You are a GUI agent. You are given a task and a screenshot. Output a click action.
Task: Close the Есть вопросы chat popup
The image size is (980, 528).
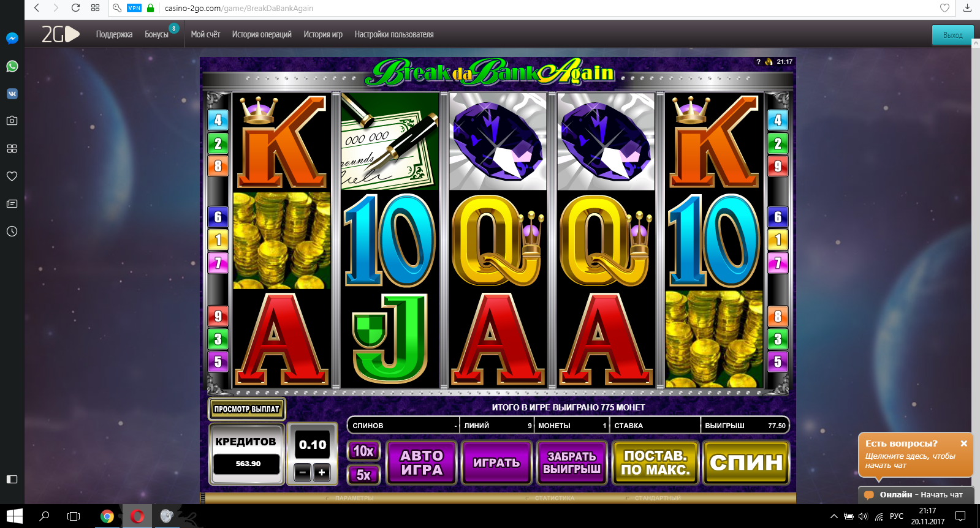(963, 443)
